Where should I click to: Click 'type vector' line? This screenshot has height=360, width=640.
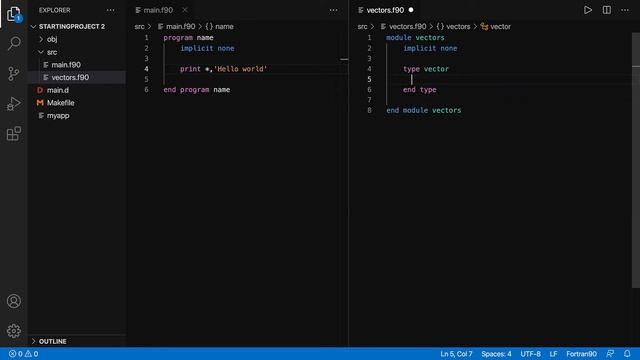(x=426, y=69)
